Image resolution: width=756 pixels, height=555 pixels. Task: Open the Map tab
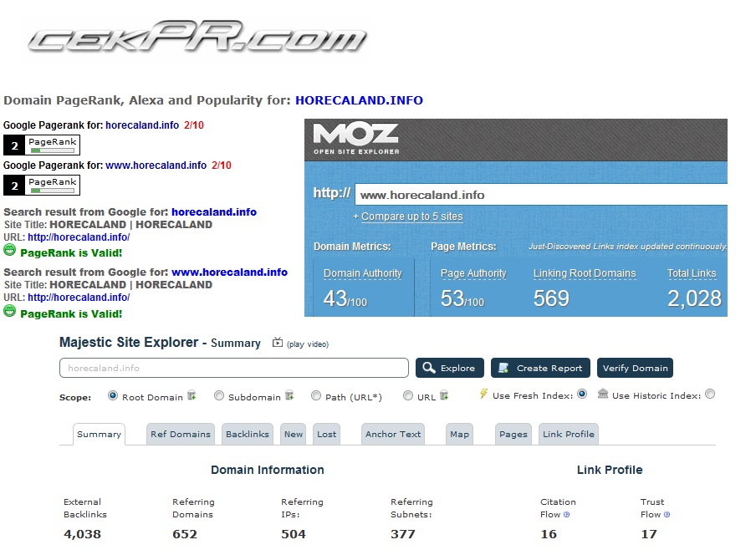click(x=459, y=434)
